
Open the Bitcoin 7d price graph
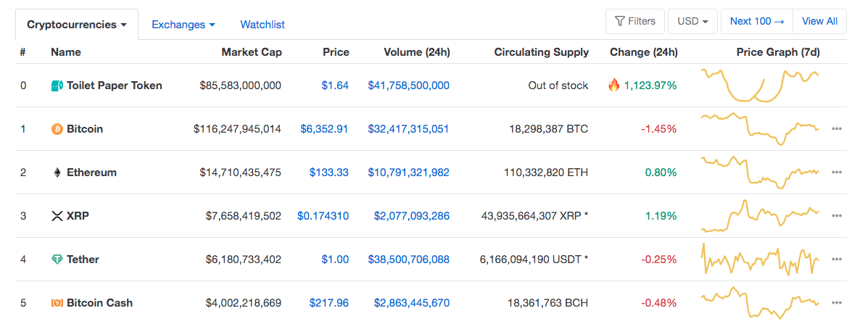pos(761,129)
